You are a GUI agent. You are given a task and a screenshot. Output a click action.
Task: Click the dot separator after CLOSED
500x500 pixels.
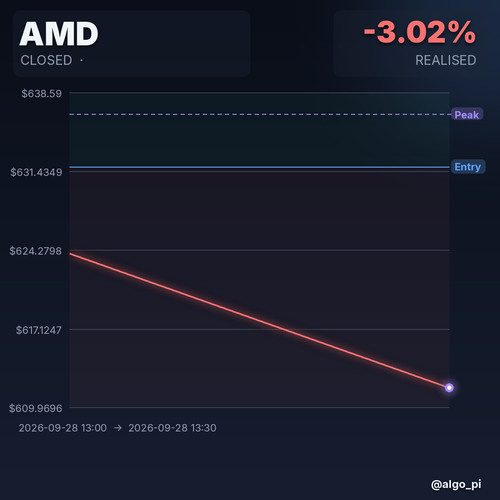81,60
